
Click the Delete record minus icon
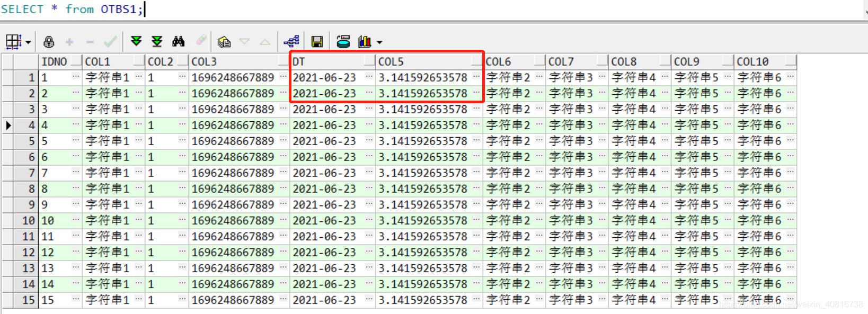tap(90, 42)
